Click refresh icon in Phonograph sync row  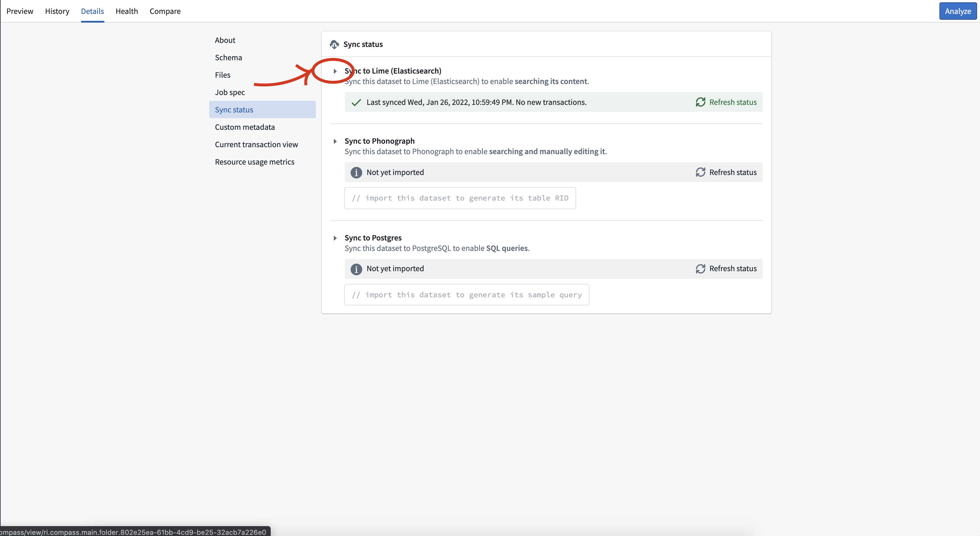pyautogui.click(x=700, y=172)
